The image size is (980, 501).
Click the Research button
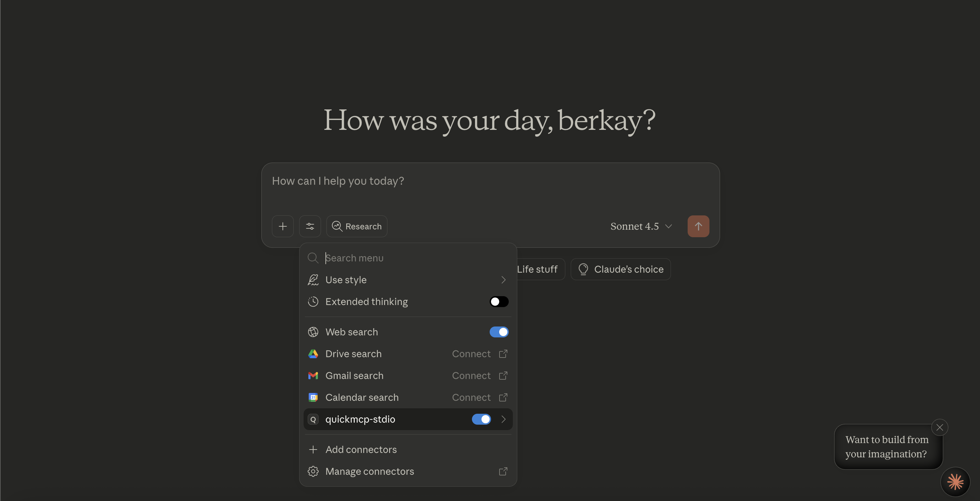pos(357,226)
